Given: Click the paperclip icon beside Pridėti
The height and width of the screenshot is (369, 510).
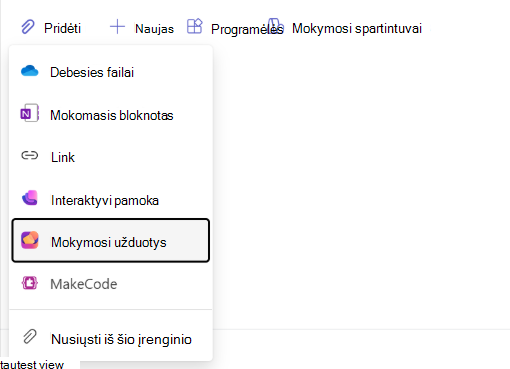Looking at the screenshot, I should coord(28,27).
